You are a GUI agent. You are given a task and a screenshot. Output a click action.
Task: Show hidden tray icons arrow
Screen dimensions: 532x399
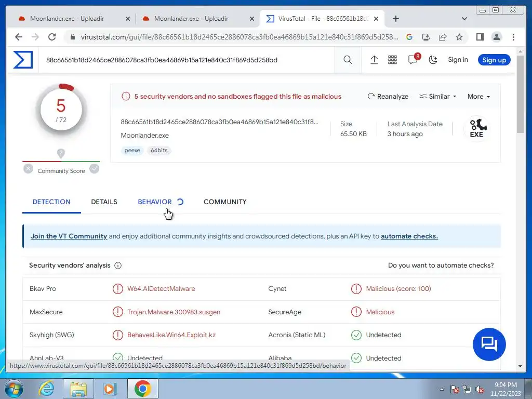(x=442, y=389)
